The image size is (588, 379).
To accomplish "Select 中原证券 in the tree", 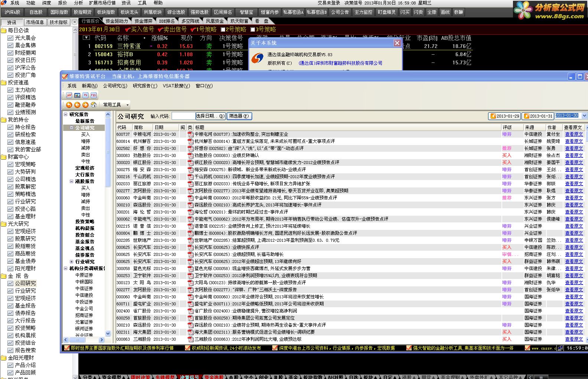I will click(x=84, y=275).
